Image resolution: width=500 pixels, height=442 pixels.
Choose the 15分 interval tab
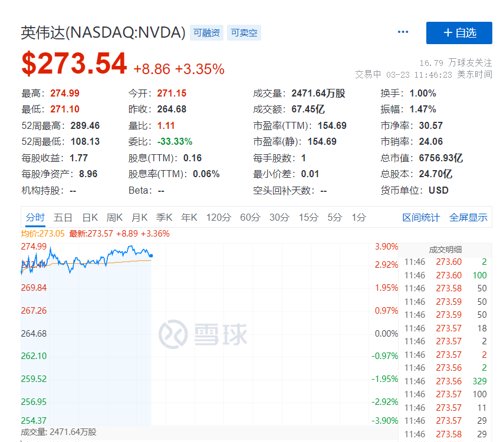(x=309, y=218)
